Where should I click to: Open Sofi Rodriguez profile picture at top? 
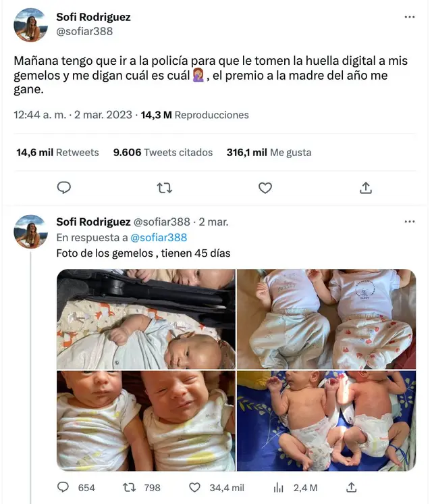click(x=31, y=25)
